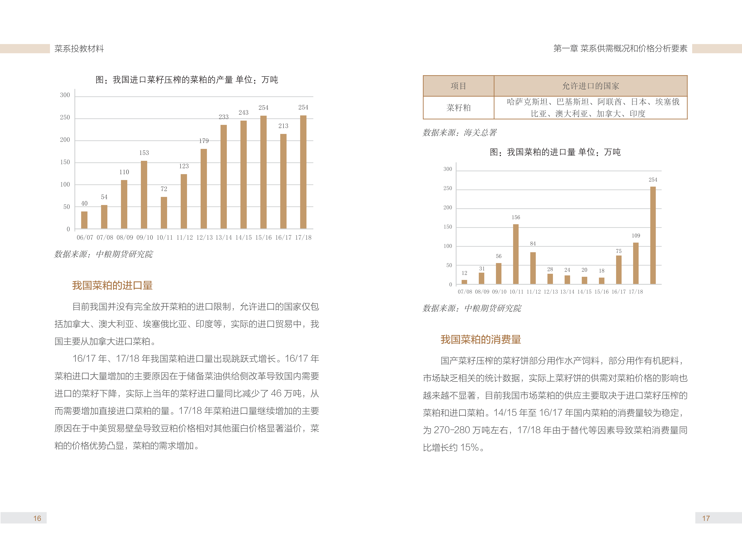Click the page number 16
Image resolution: width=742 pixels, height=560 pixels.
(37, 518)
